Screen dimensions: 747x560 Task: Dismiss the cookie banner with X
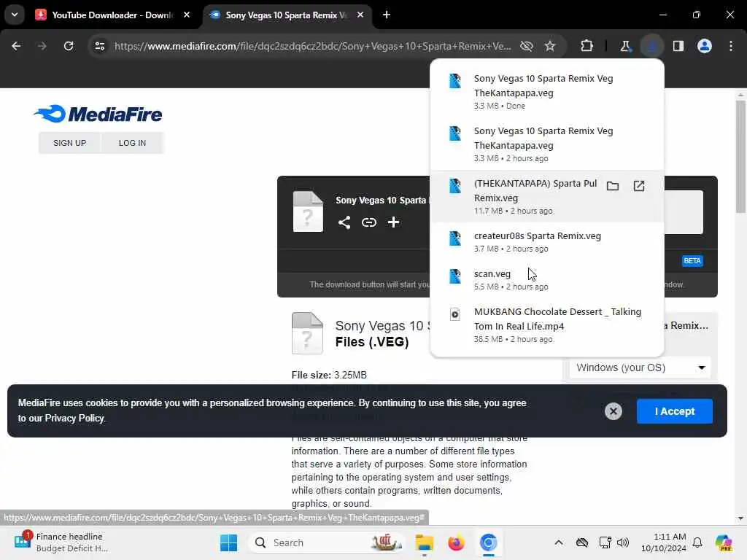pos(613,411)
